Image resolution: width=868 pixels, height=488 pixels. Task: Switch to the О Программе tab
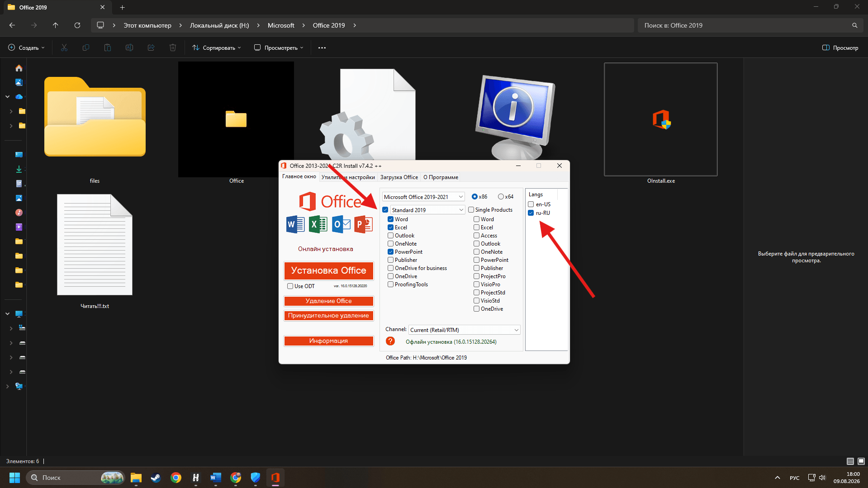(x=441, y=177)
